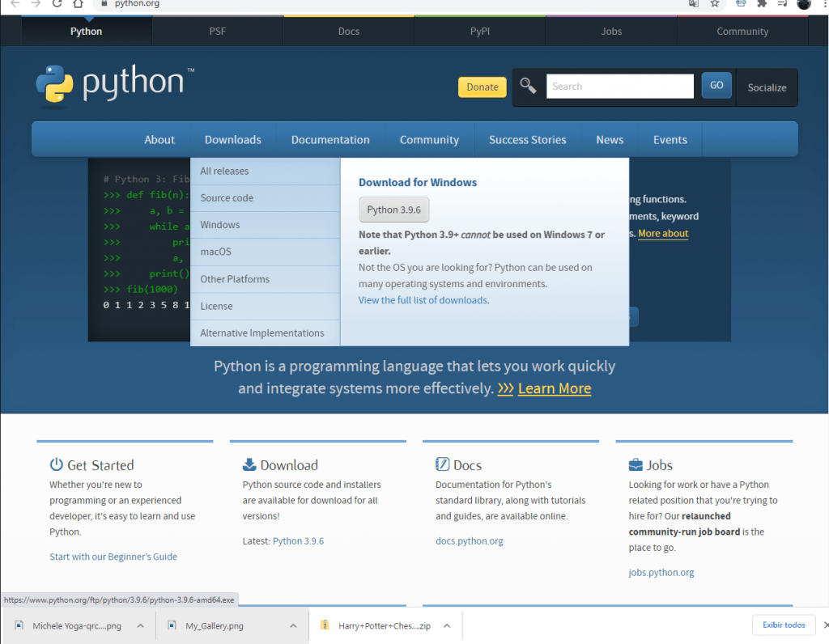Open View the full list of downloads link
The image size is (829, 644).
point(423,300)
